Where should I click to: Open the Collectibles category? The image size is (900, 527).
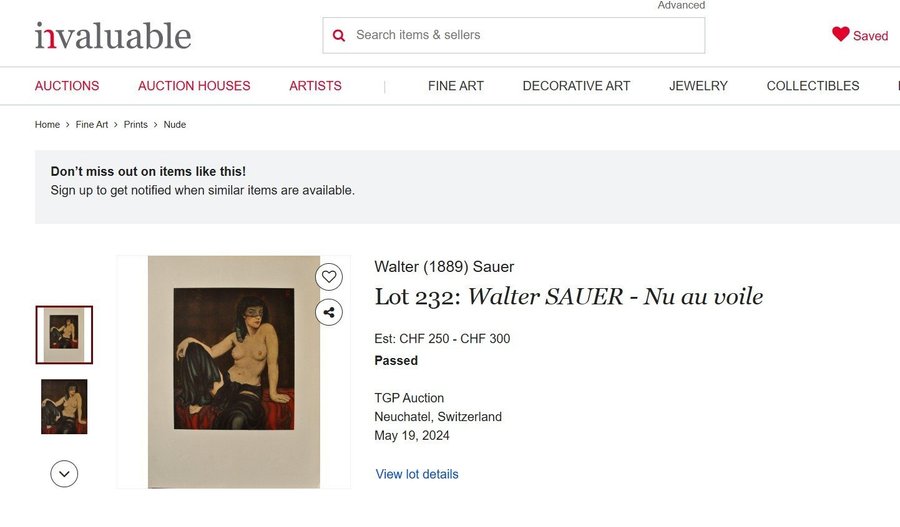(x=812, y=86)
